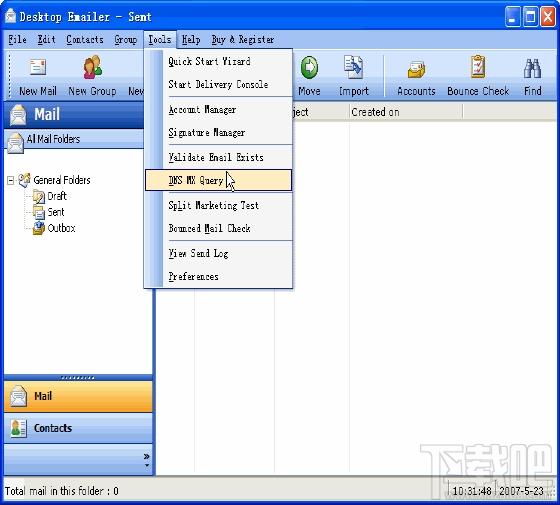Open the Contacts menu
The width and height of the screenshot is (560, 505).
[85, 39]
